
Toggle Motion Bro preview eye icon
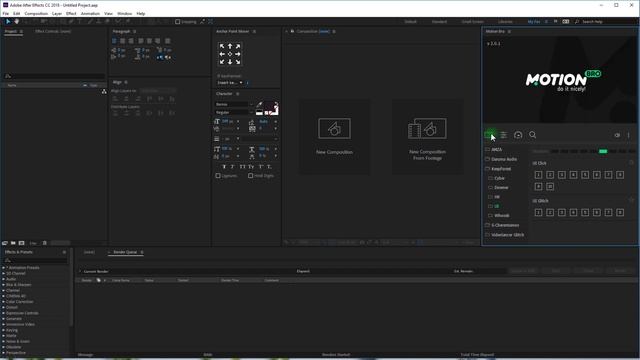point(617,135)
